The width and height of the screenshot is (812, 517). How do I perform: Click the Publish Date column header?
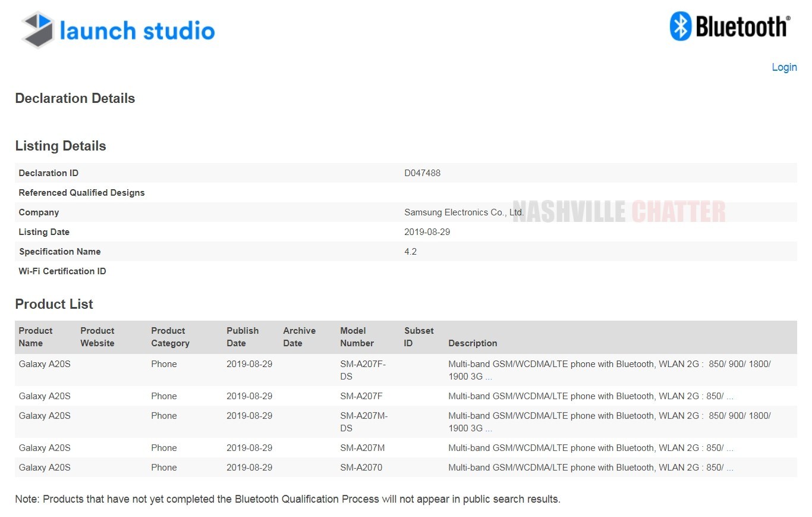(243, 337)
